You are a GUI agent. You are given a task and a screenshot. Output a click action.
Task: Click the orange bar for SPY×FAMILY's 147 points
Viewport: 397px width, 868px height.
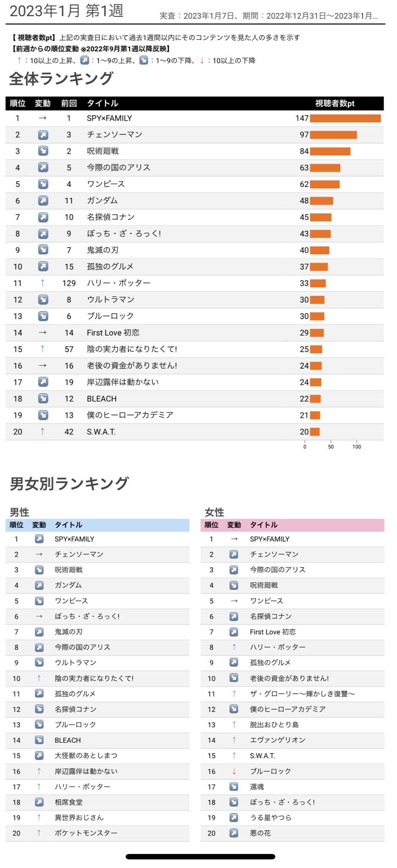(x=345, y=118)
